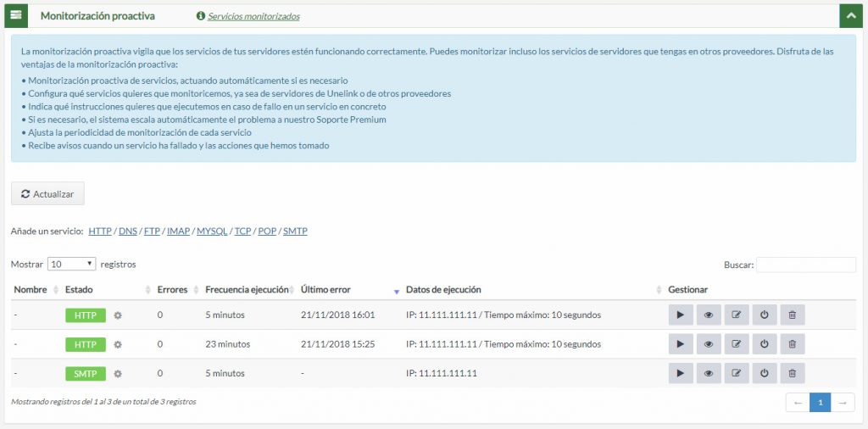Add a POP service
868x429 pixels.
point(267,231)
